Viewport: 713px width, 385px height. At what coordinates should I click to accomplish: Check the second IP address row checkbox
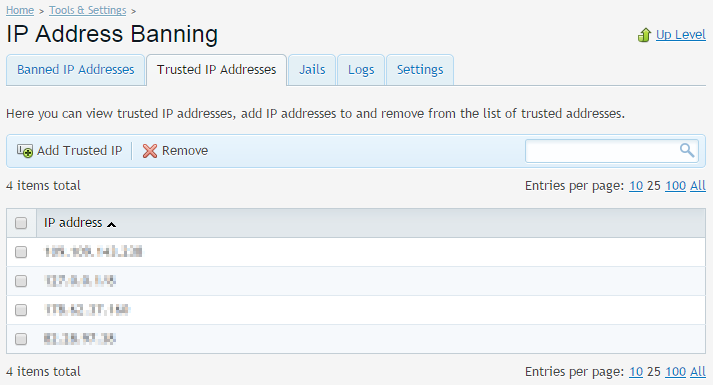tap(21, 281)
